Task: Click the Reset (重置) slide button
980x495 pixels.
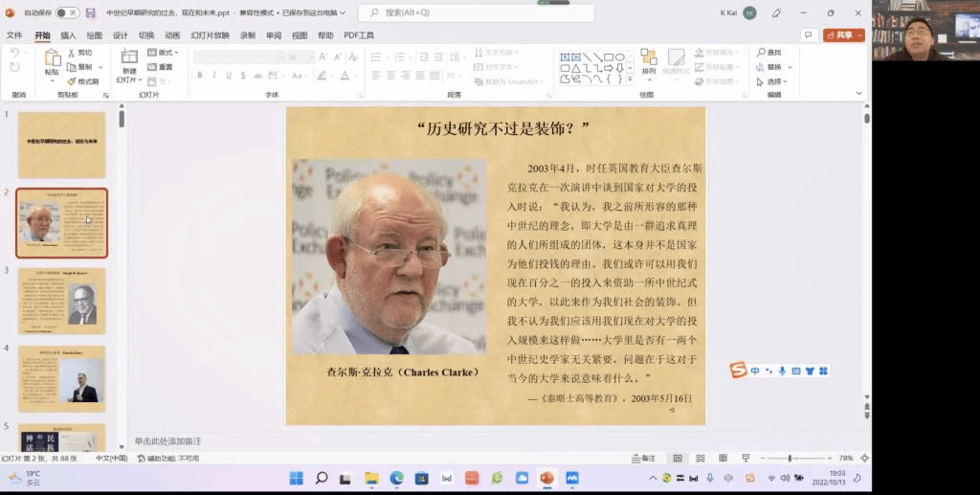Action: point(161,67)
